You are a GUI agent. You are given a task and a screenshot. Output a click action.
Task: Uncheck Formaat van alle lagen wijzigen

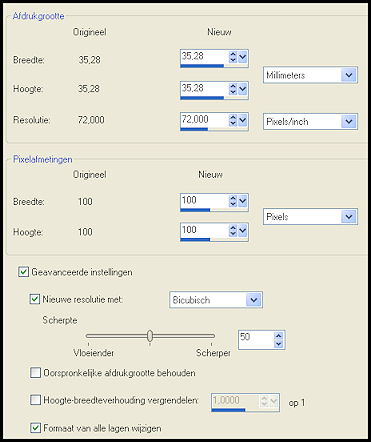click(x=35, y=428)
